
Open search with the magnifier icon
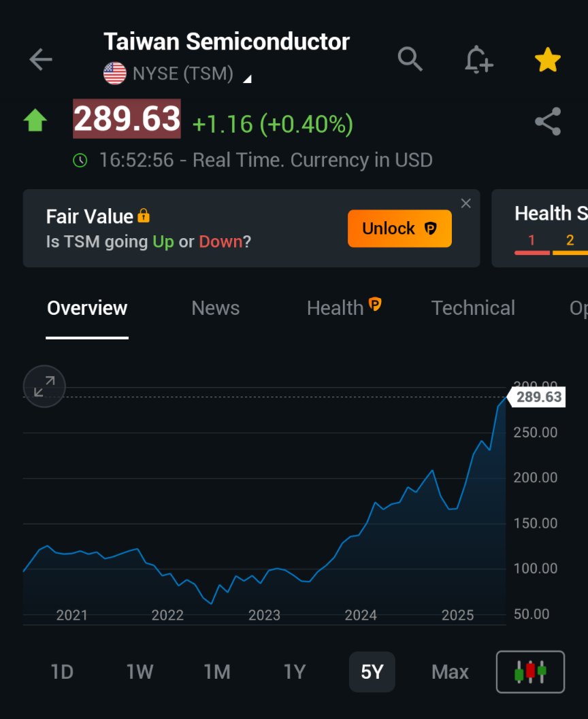point(410,58)
